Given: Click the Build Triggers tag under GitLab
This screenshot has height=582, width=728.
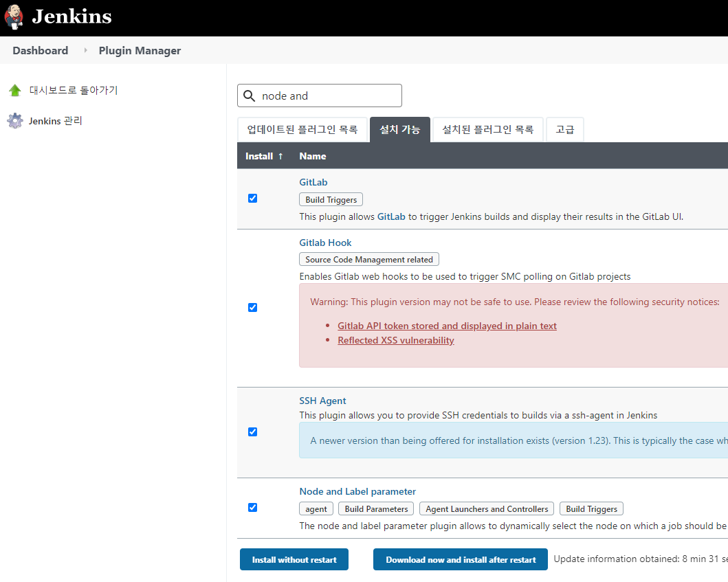Looking at the screenshot, I should point(331,199).
